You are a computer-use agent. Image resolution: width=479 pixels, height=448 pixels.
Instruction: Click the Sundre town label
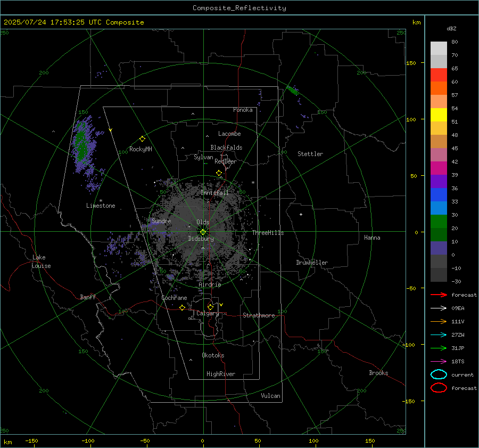[x=161, y=221]
